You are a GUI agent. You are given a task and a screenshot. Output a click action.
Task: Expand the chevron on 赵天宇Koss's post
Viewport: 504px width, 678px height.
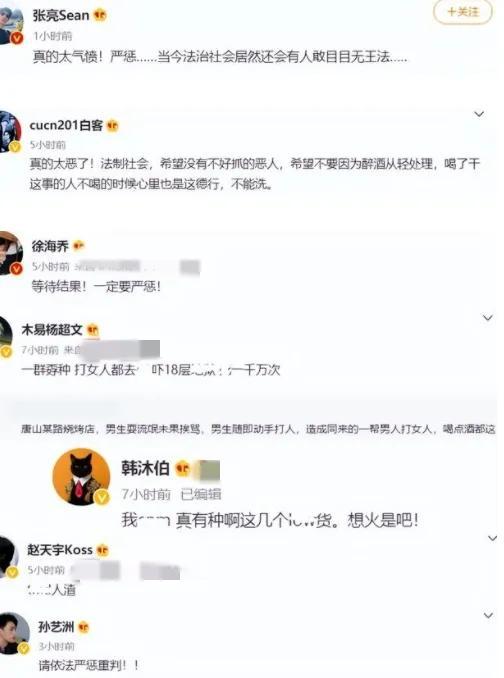(492, 538)
